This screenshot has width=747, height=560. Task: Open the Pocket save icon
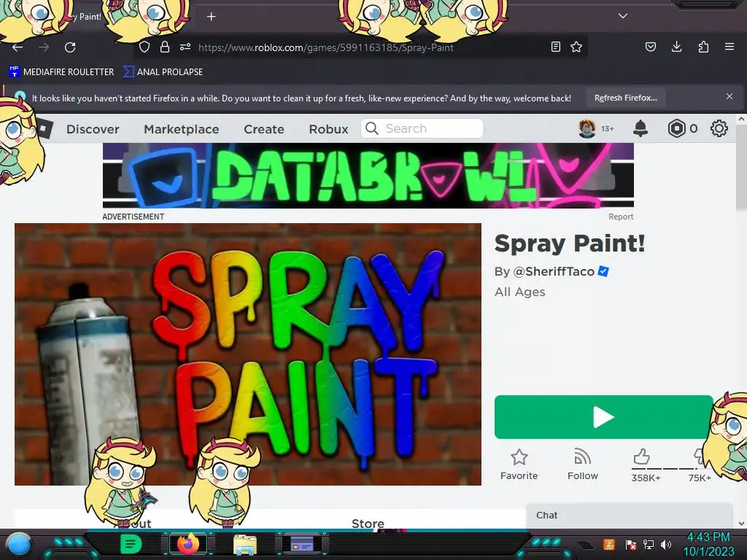pos(650,47)
